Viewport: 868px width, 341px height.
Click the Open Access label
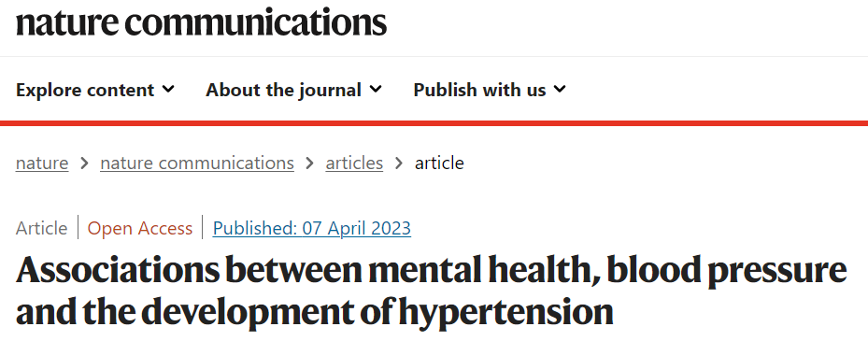pos(140,228)
